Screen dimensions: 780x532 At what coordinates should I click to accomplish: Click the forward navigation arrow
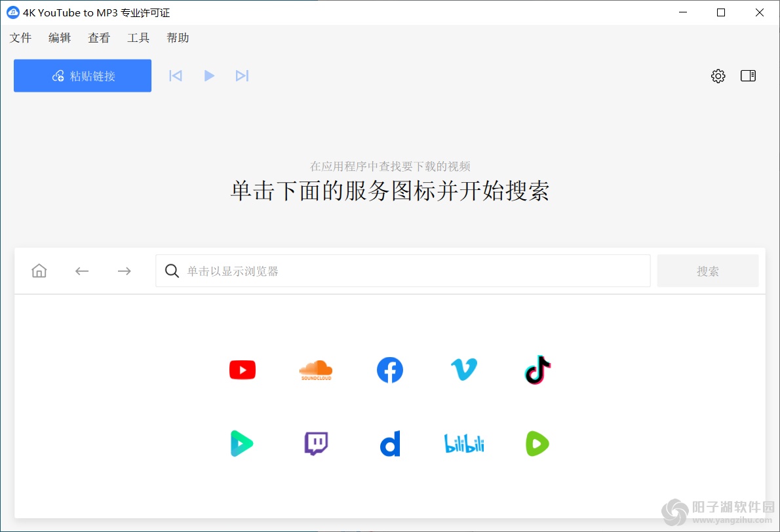tap(124, 271)
